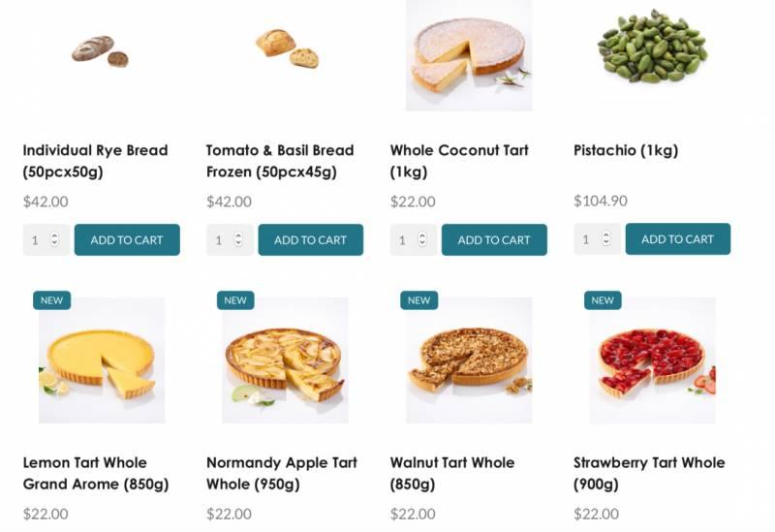
Task: View Strawberry Tart Whole photo
Action: [x=652, y=360]
